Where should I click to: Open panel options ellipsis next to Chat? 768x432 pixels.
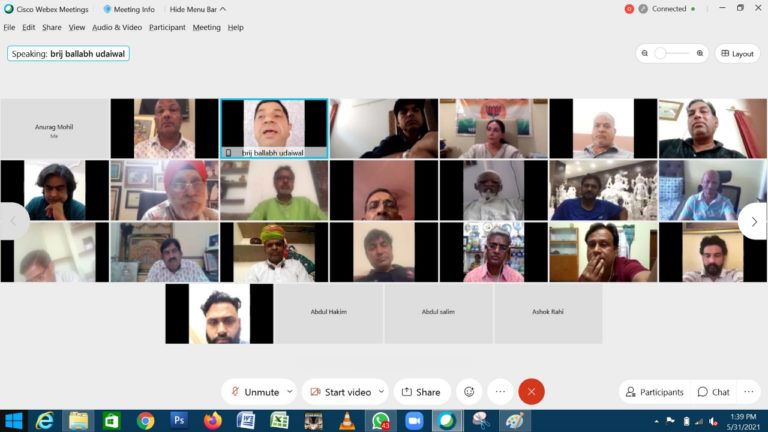pos(748,392)
